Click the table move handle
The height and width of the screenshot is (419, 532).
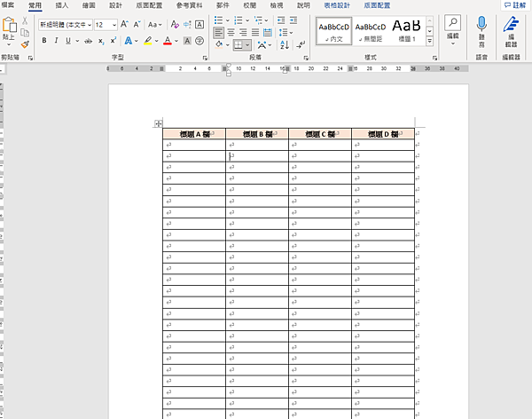(158, 123)
